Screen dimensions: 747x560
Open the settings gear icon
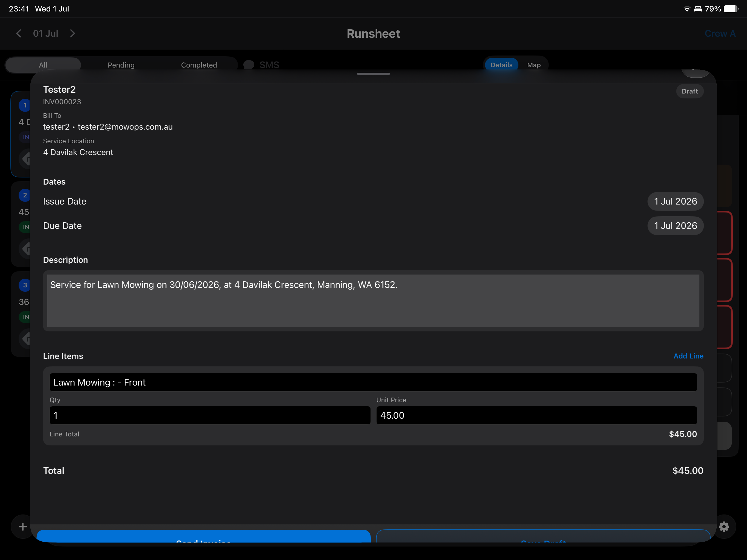[x=724, y=527]
